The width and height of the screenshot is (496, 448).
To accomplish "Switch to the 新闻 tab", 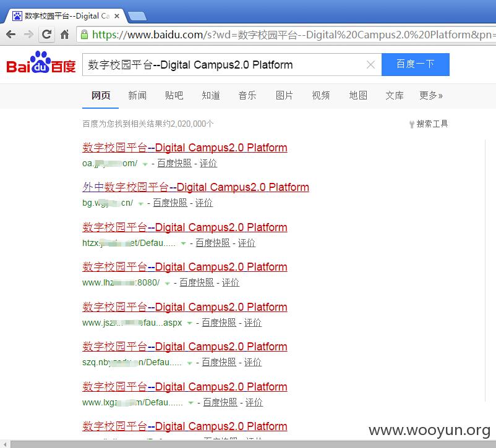I will (x=137, y=95).
